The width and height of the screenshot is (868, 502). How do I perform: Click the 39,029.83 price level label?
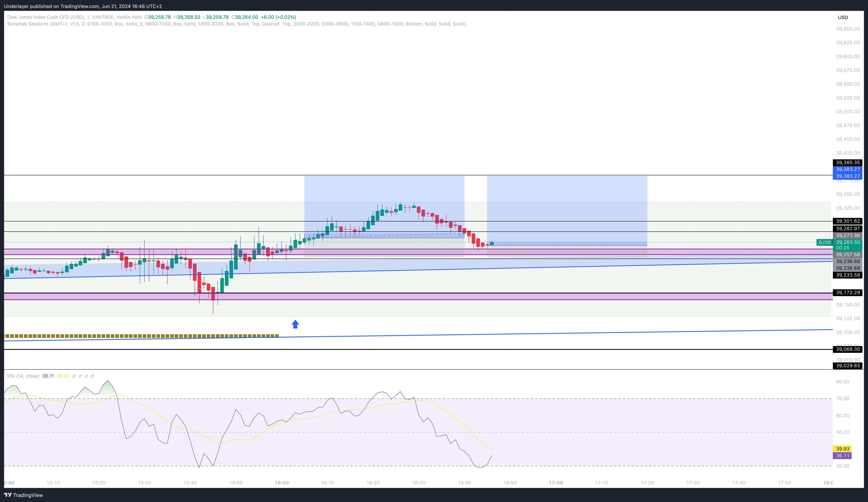pyautogui.click(x=848, y=365)
